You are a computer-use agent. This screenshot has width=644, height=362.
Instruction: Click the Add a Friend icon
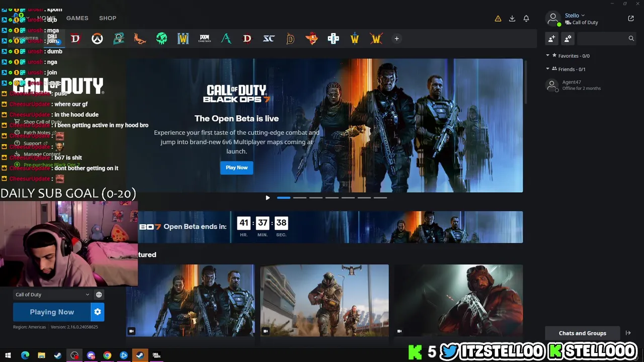pos(552,38)
